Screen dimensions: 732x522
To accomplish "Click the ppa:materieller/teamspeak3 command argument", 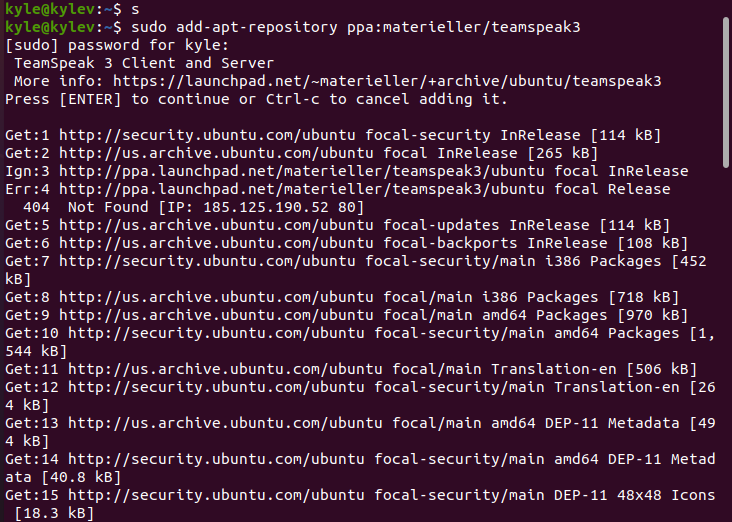I will tap(464, 28).
